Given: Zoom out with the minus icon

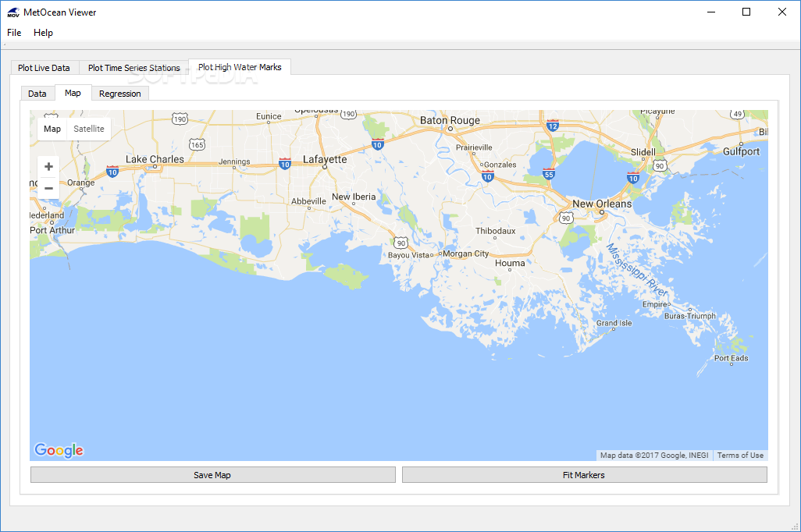Looking at the screenshot, I should pyautogui.click(x=48, y=188).
